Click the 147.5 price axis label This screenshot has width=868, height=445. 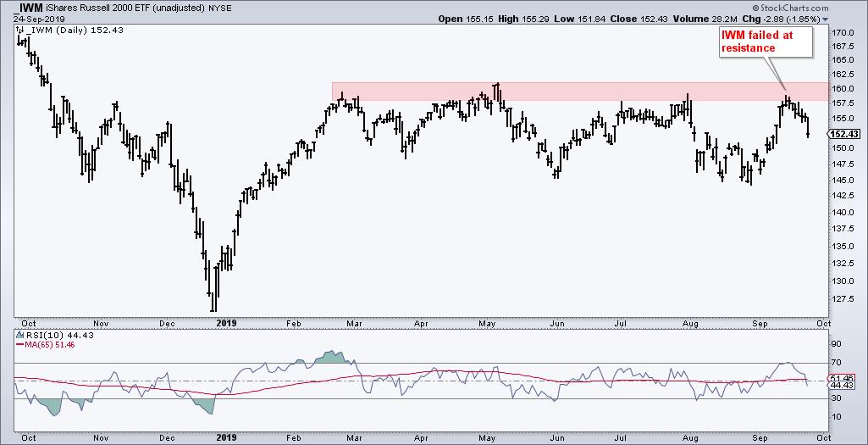(x=845, y=164)
